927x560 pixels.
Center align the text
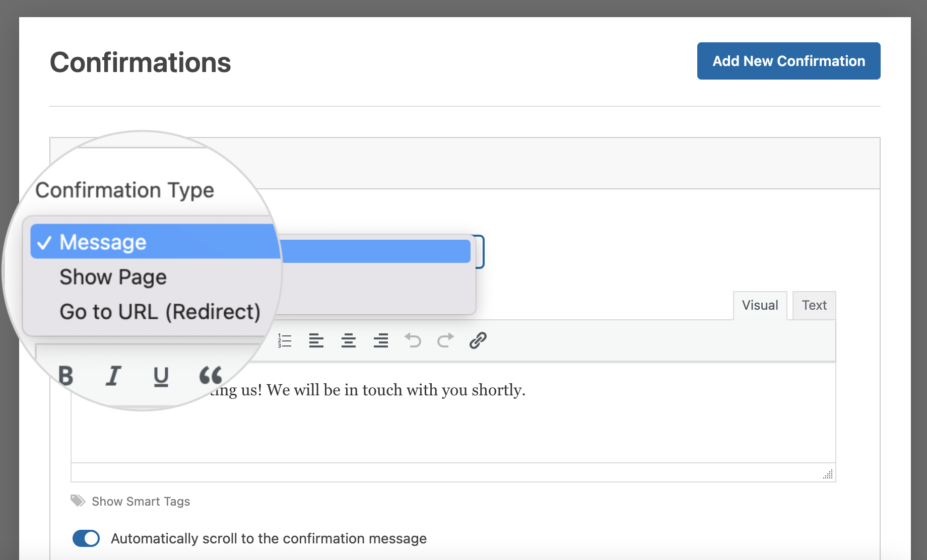pyautogui.click(x=349, y=341)
